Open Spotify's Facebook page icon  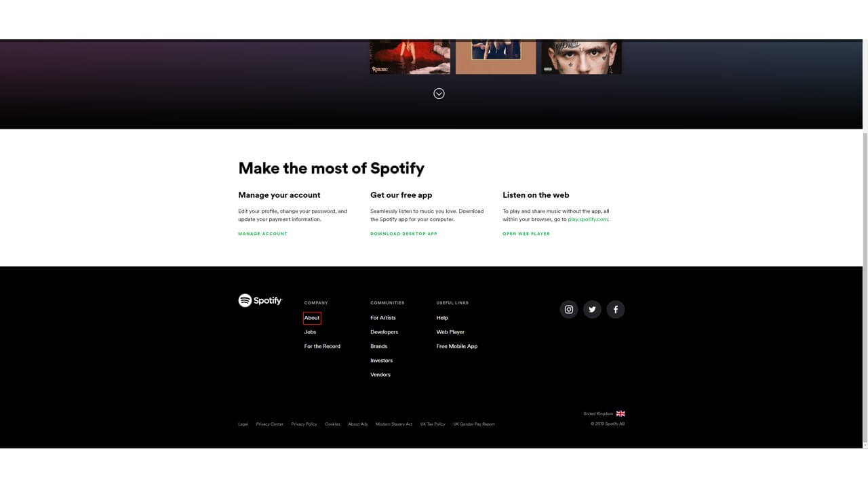pyautogui.click(x=616, y=310)
